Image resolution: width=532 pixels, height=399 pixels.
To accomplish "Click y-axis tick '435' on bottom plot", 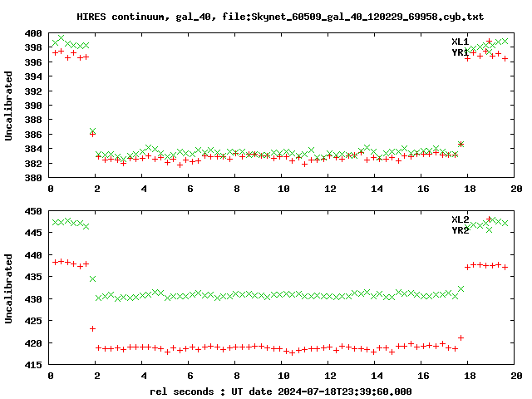I will click(x=33, y=277).
